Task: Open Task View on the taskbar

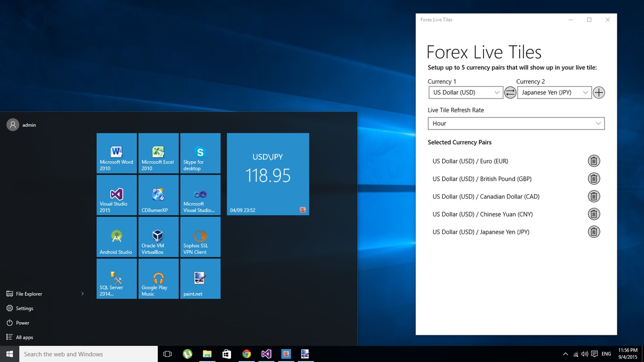Action: tap(167, 354)
